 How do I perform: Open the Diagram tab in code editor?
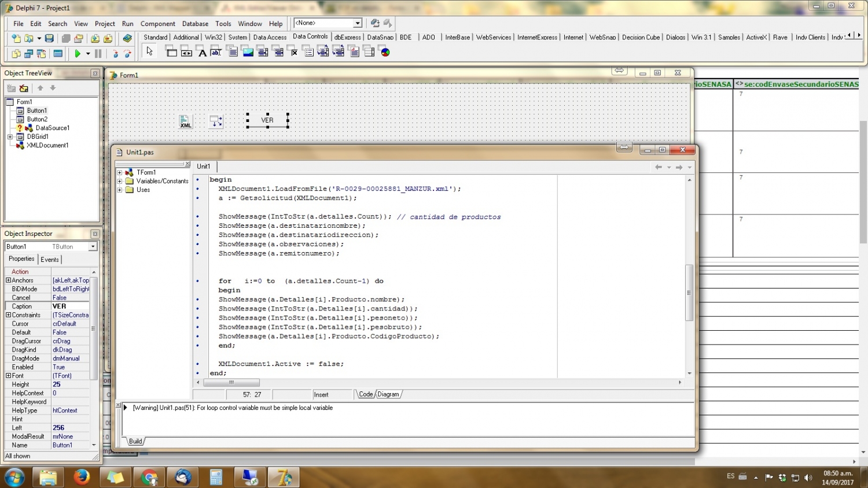388,394
